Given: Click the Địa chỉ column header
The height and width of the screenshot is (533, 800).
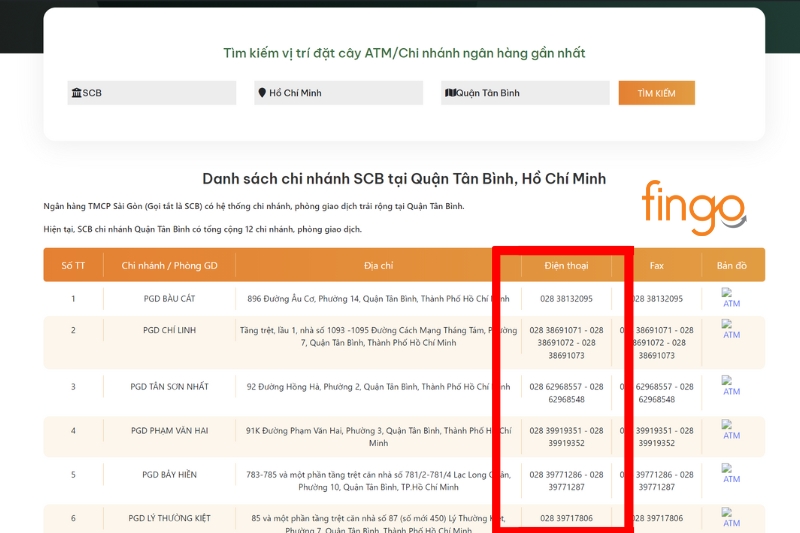Looking at the screenshot, I should point(379,265).
